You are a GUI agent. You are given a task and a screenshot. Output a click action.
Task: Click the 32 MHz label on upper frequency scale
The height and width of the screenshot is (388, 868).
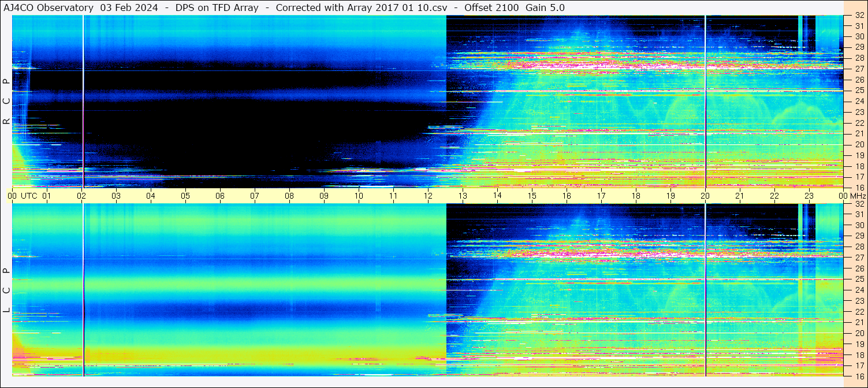click(859, 16)
